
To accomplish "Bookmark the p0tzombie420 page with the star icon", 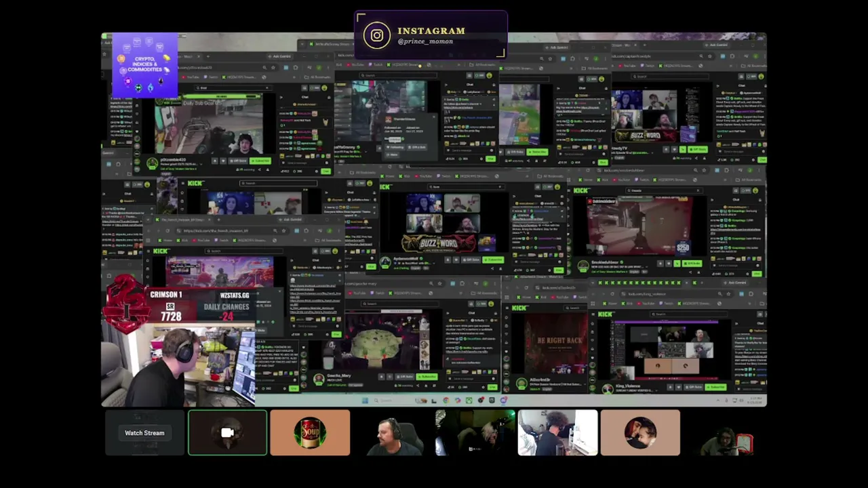I will point(275,67).
